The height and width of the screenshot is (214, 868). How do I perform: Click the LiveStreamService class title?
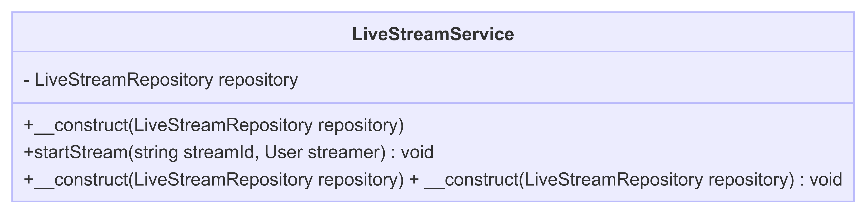[x=433, y=34]
